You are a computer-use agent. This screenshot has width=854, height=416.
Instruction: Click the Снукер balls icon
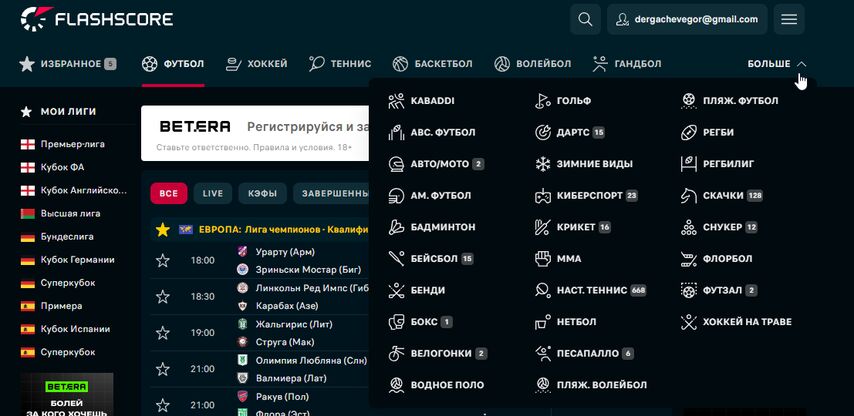point(689,227)
